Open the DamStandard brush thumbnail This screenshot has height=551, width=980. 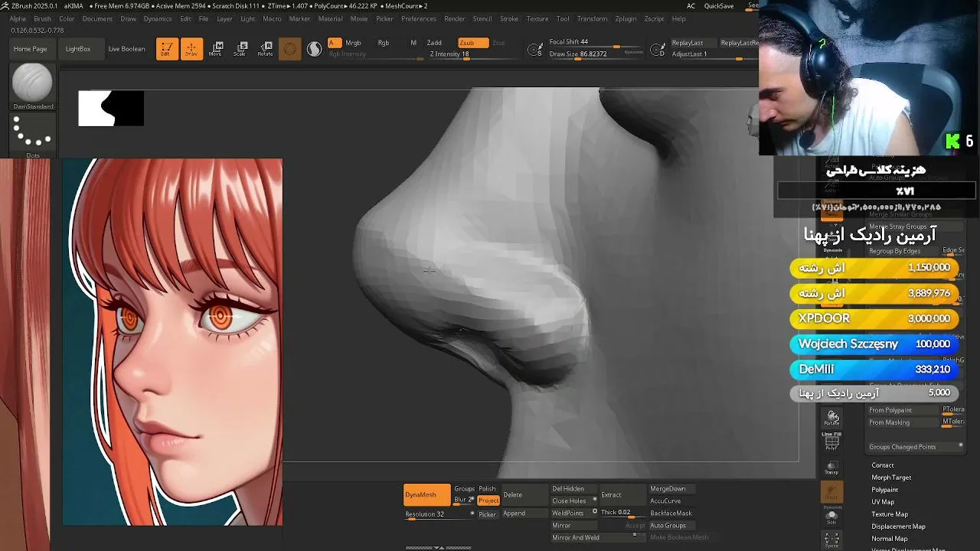33,86
